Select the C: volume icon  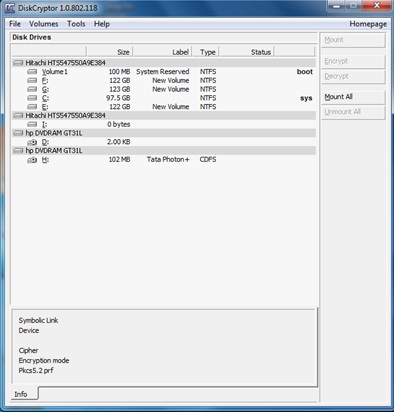(x=32, y=98)
